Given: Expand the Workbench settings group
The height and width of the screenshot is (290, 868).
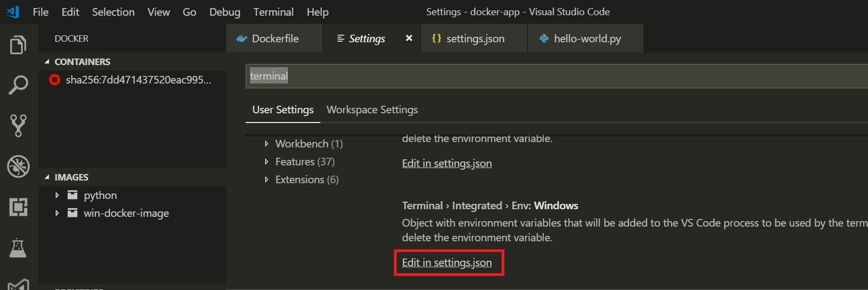Looking at the screenshot, I should click(266, 144).
